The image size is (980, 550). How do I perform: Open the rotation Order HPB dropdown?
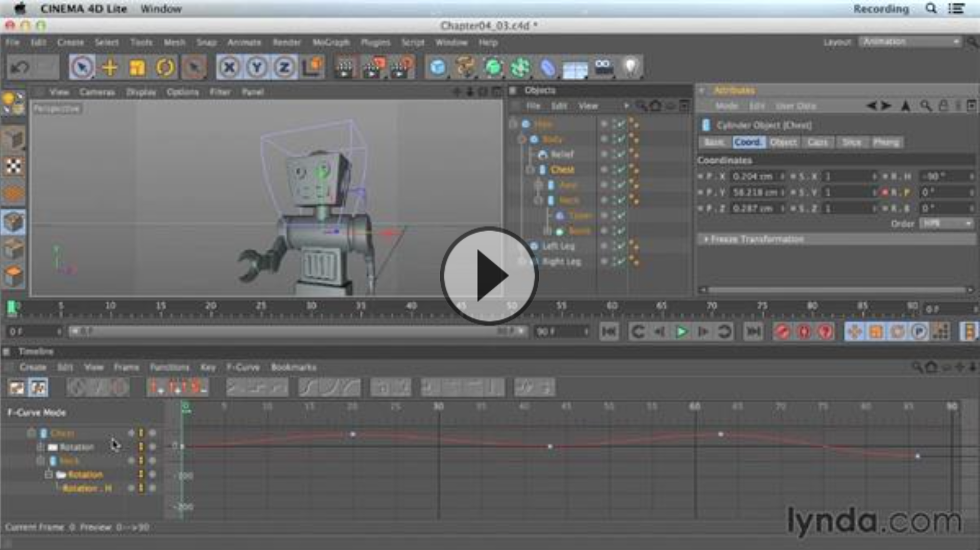coord(947,223)
